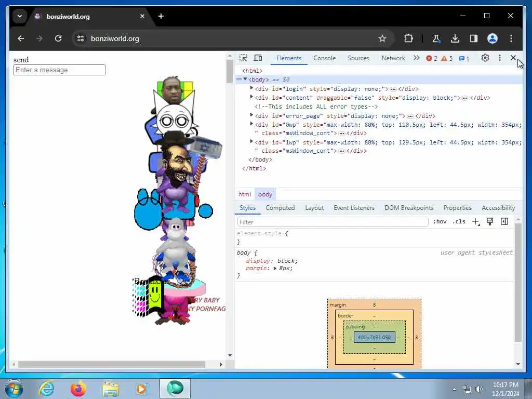Screen dimensions: 532x399
Task: Toggle the :hov element state
Action: coord(440,221)
